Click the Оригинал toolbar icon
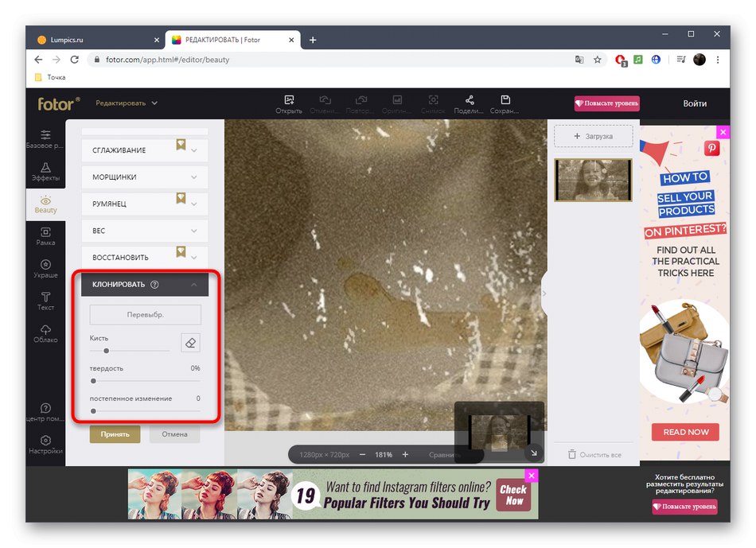 (x=397, y=99)
